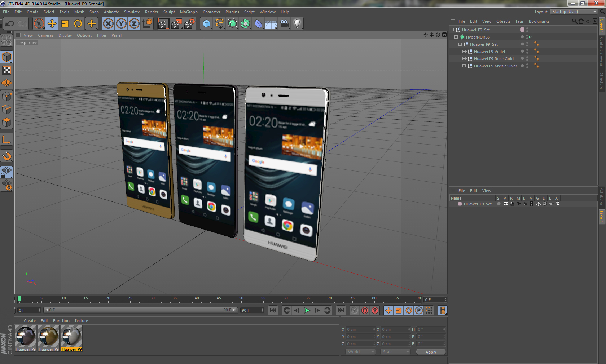Open the MoGraph menu
The width and height of the screenshot is (606, 364).
(x=189, y=12)
